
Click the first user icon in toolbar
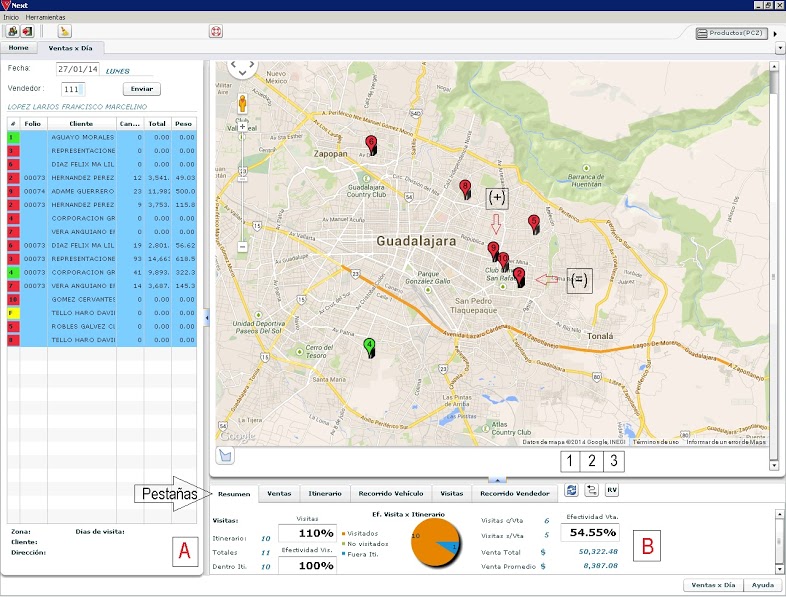pyautogui.click(x=12, y=32)
